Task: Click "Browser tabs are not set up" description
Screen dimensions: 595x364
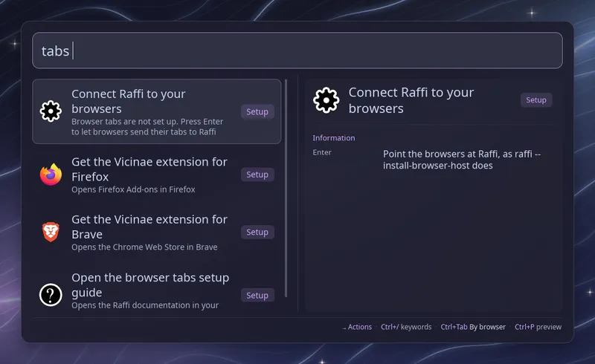Action: pos(147,126)
